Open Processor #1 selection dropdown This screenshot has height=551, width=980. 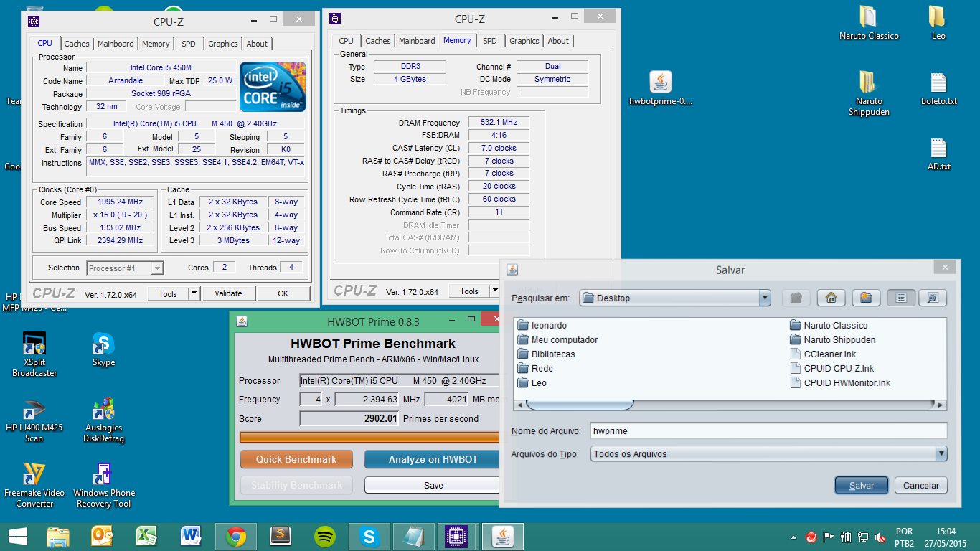point(126,268)
